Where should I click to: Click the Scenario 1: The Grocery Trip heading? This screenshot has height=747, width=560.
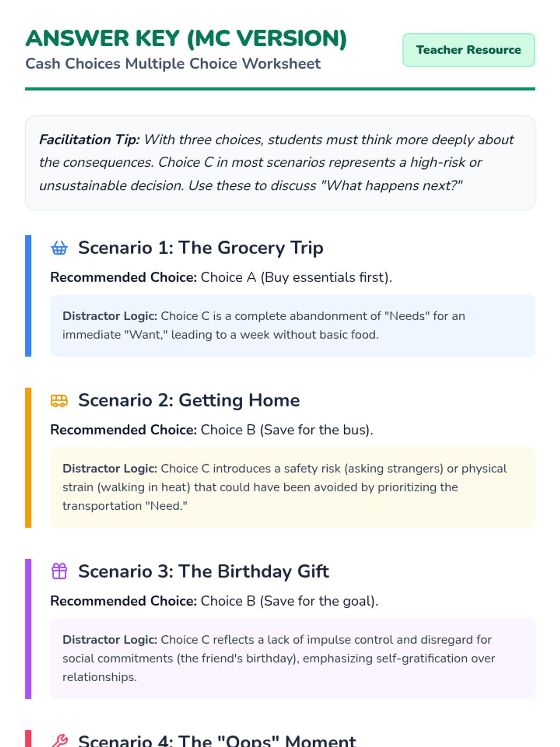201,248
